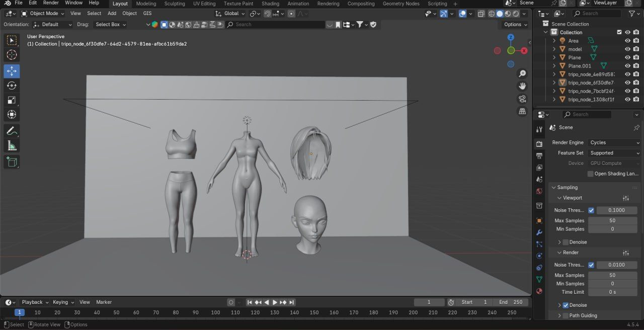Choose the Scale tool
The height and width of the screenshot is (330, 644).
(12, 100)
